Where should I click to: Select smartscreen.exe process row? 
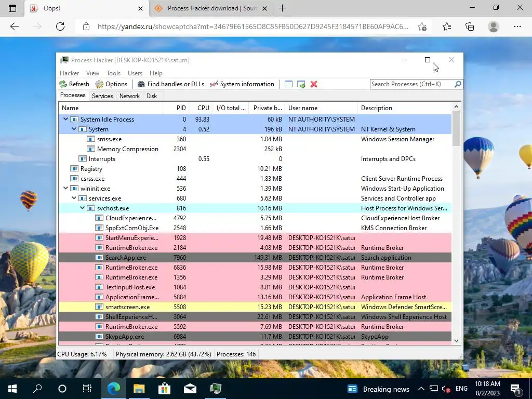(255, 307)
